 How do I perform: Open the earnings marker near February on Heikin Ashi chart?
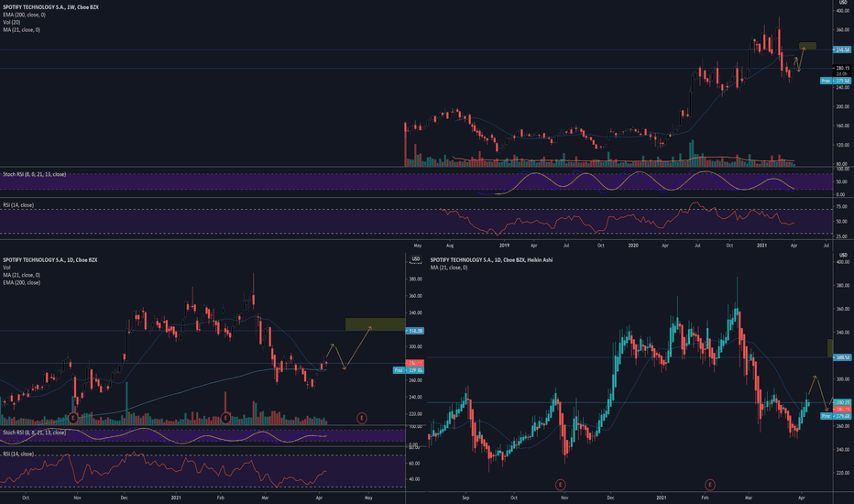(x=709, y=485)
